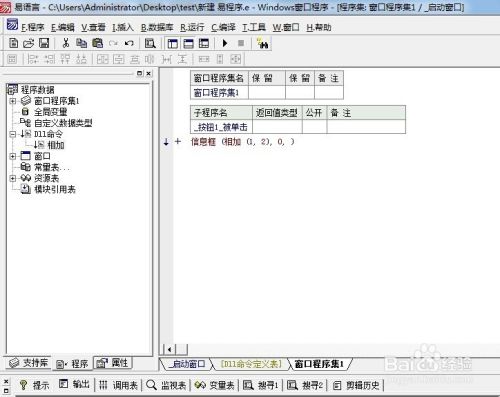Switch to the 属性 panel tab
Screen dimensions: 500x397
(x=112, y=363)
